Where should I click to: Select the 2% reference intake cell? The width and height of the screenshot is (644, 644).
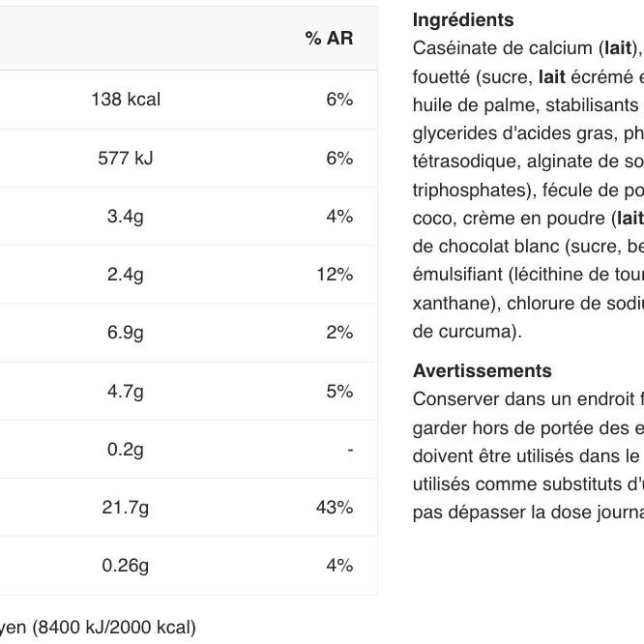tap(339, 334)
